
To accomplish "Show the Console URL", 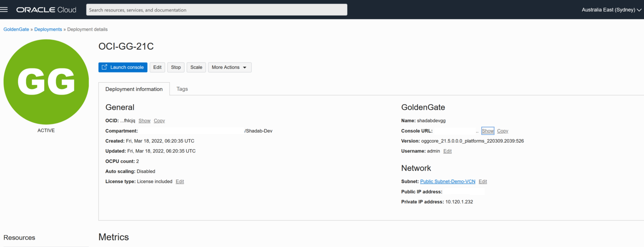I will 488,131.
